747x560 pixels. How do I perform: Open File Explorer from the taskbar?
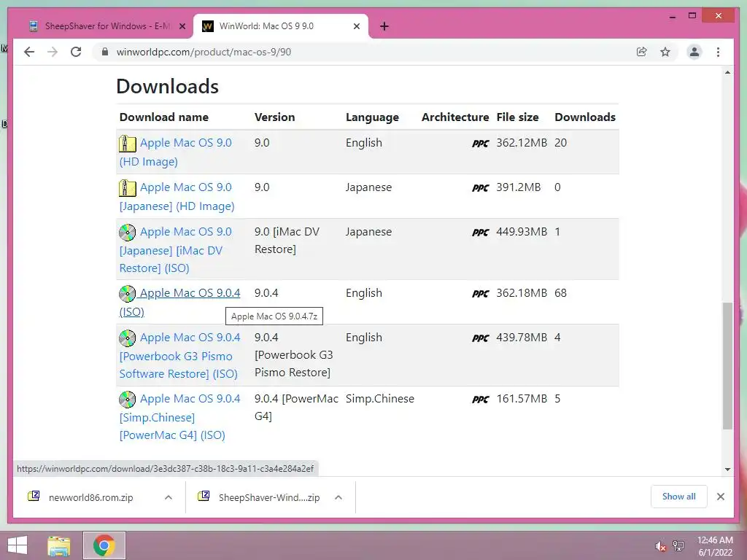tap(58, 545)
